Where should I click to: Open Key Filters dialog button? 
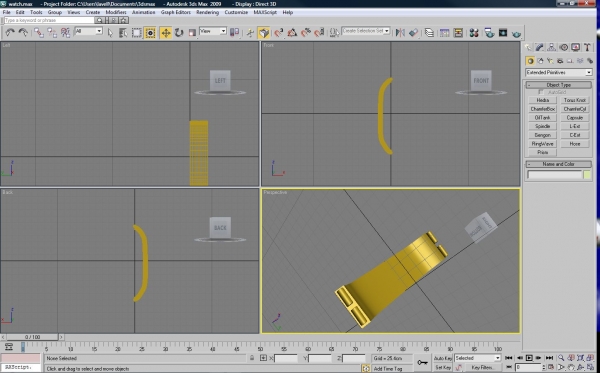coord(482,367)
